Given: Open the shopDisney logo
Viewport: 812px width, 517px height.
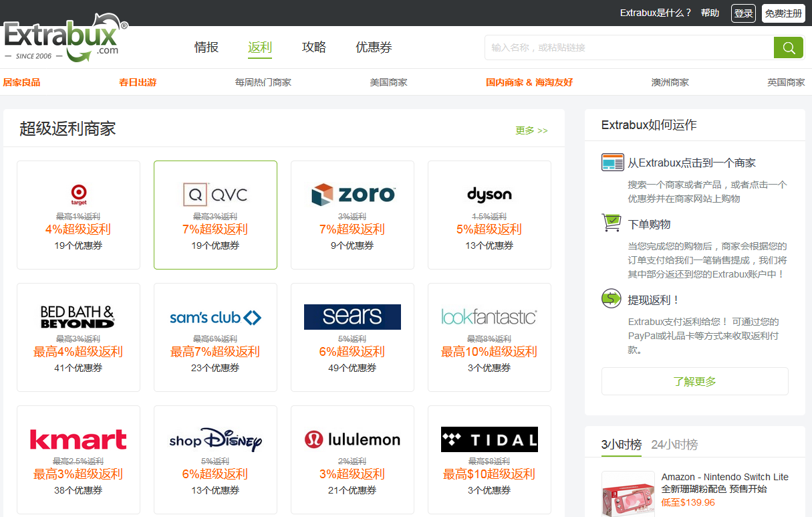Looking at the screenshot, I should click(215, 439).
